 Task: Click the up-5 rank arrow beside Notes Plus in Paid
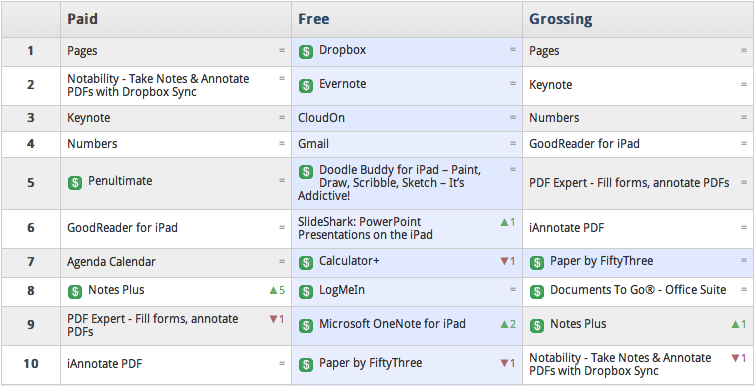[x=277, y=290]
